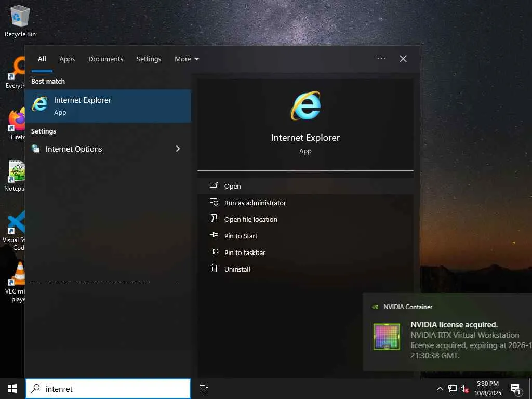This screenshot has height=399, width=532.
Task: Open the taskbar clock and date
Action: click(x=488, y=389)
